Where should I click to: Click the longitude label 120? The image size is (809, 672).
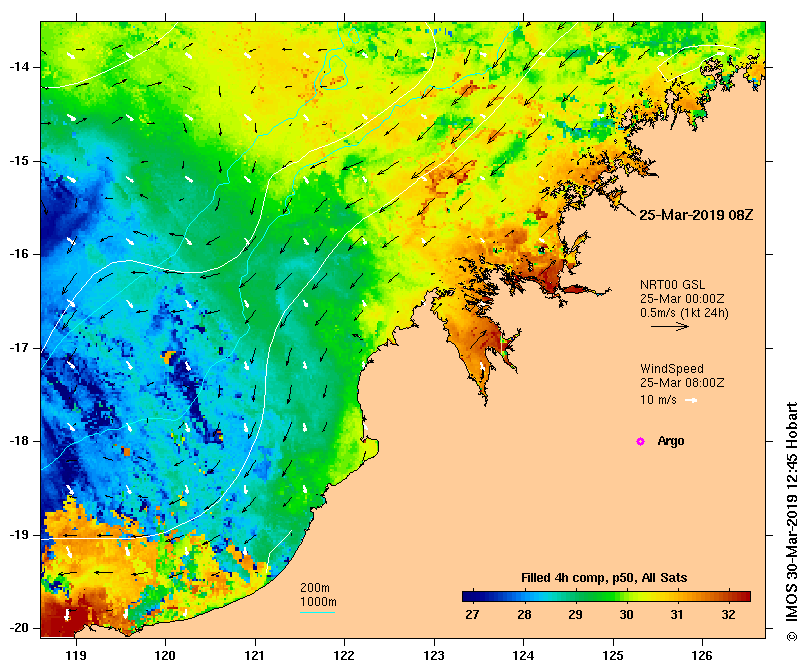166,655
